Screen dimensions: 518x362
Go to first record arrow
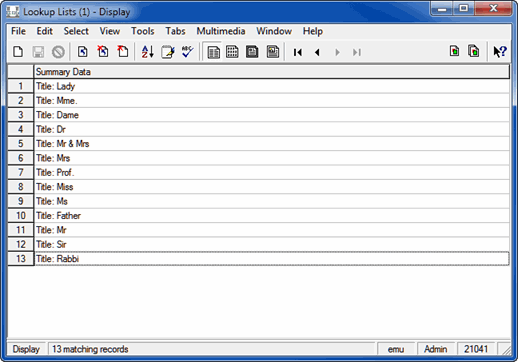298,52
